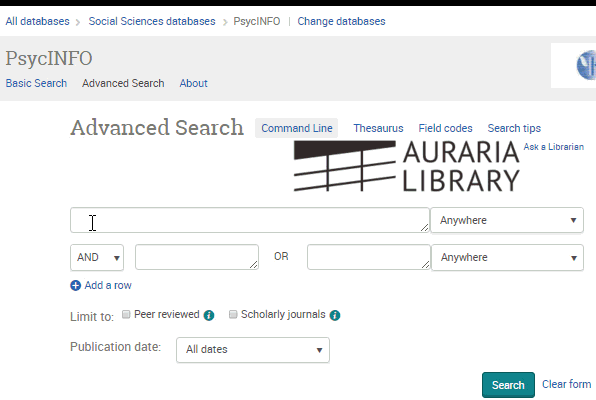
Task: Enable the Scholarly journals checkbox
Action: (x=233, y=314)
